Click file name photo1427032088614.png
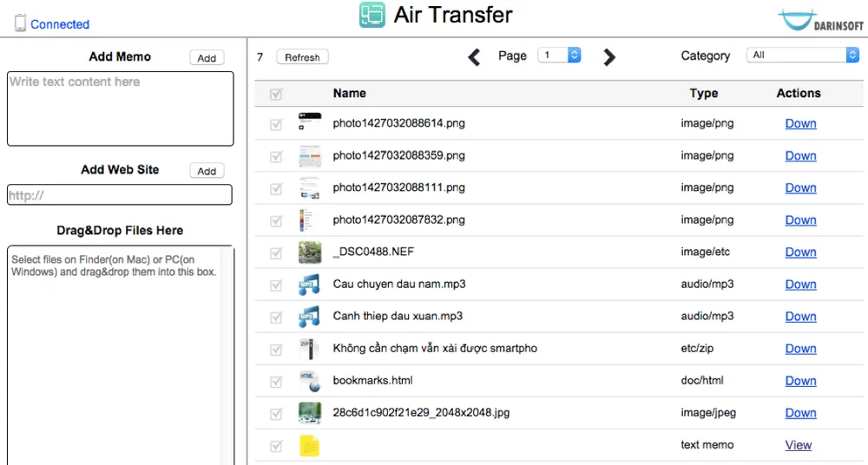Screen dimensions: 868x465 click(398, 123)
